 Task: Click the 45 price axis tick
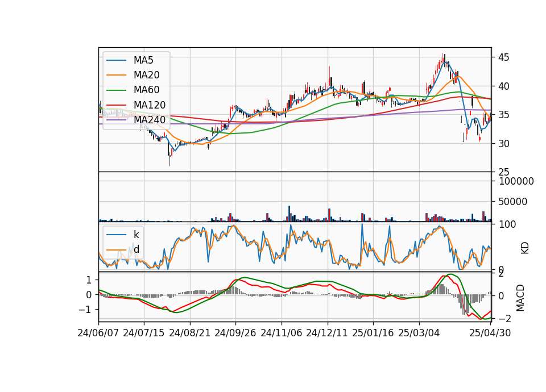pyautogui.click(x=503, y=57)
